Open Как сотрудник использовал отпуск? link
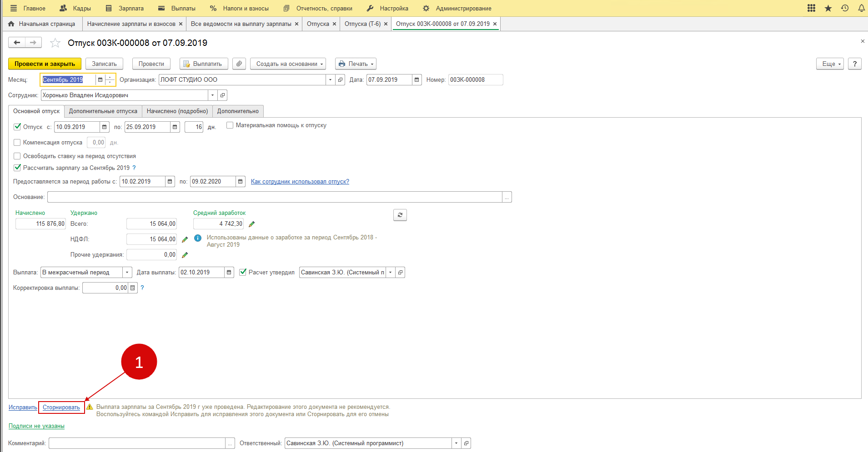 [300, 181]
